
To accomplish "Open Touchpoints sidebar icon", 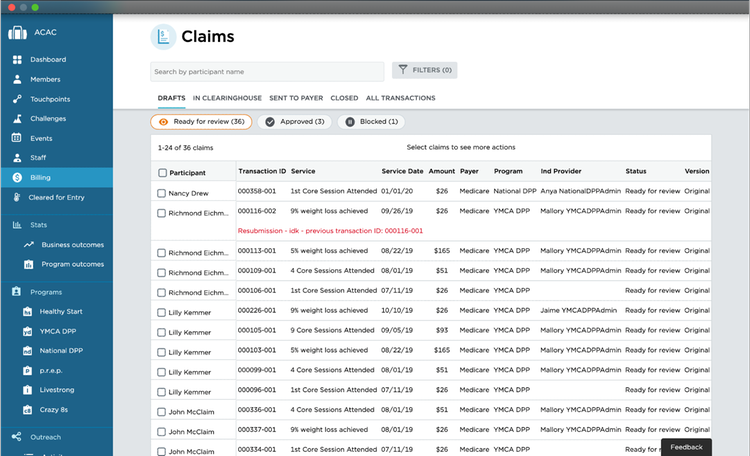I will click(17, 99).
